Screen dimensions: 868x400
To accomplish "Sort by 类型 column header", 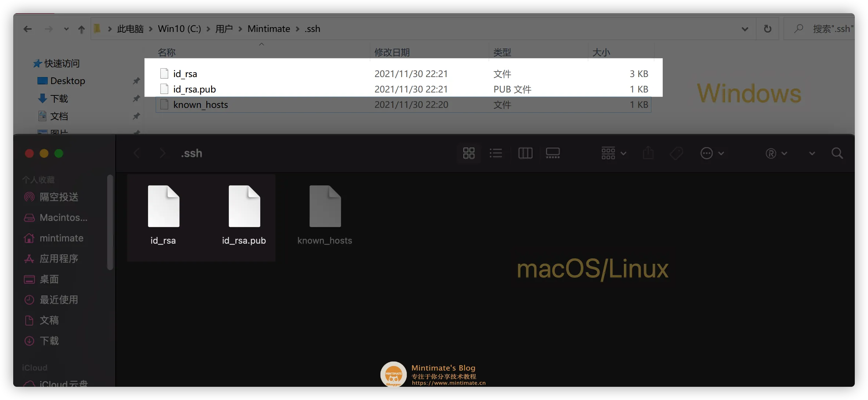I will 502,52.
